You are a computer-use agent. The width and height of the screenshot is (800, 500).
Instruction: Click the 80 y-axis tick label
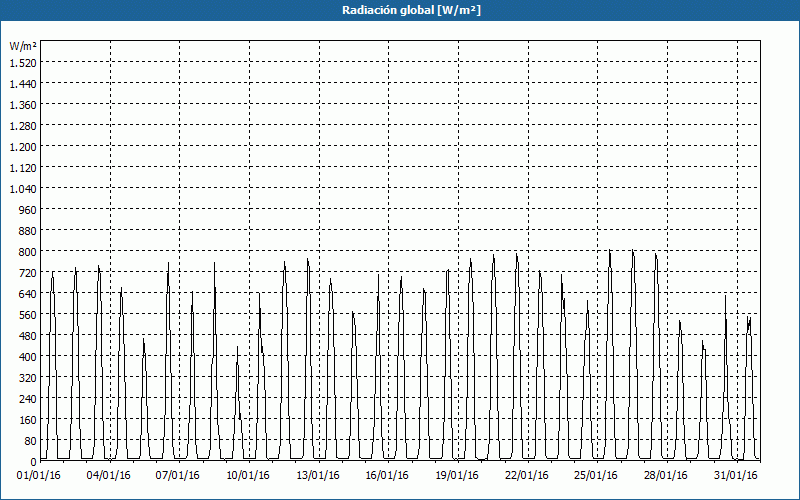(x=29, y=441)
